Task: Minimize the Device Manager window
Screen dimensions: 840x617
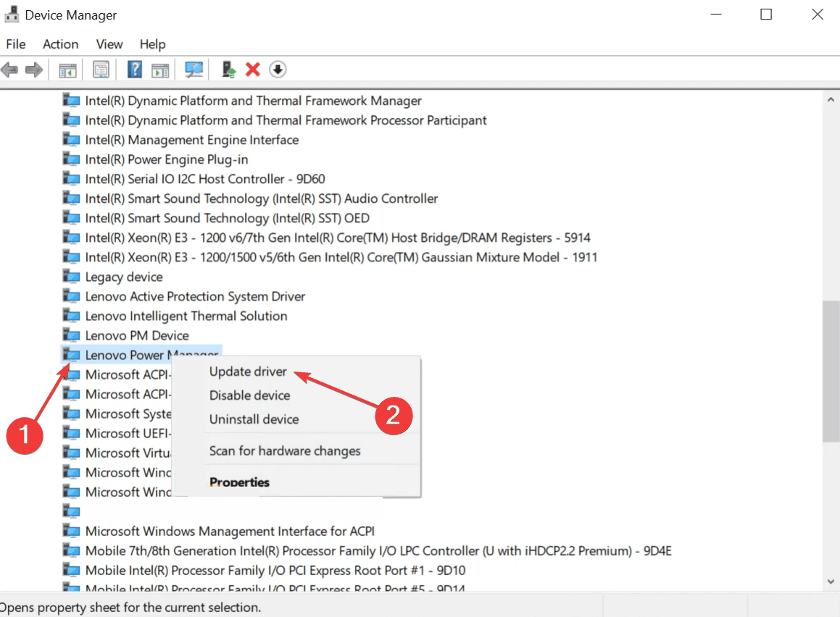Action: (716, 14)
